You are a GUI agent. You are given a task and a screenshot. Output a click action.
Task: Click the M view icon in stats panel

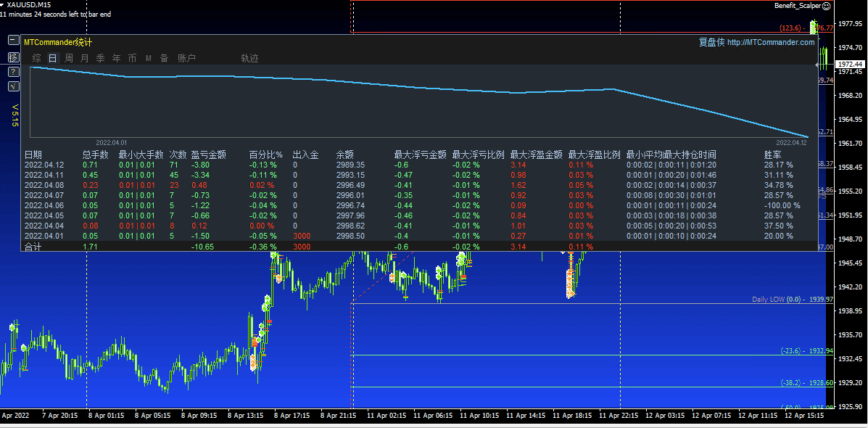tap(149, 57)
